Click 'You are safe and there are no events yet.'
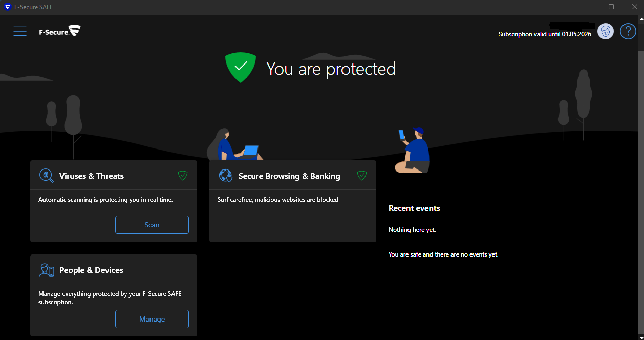 click(443, 254)
